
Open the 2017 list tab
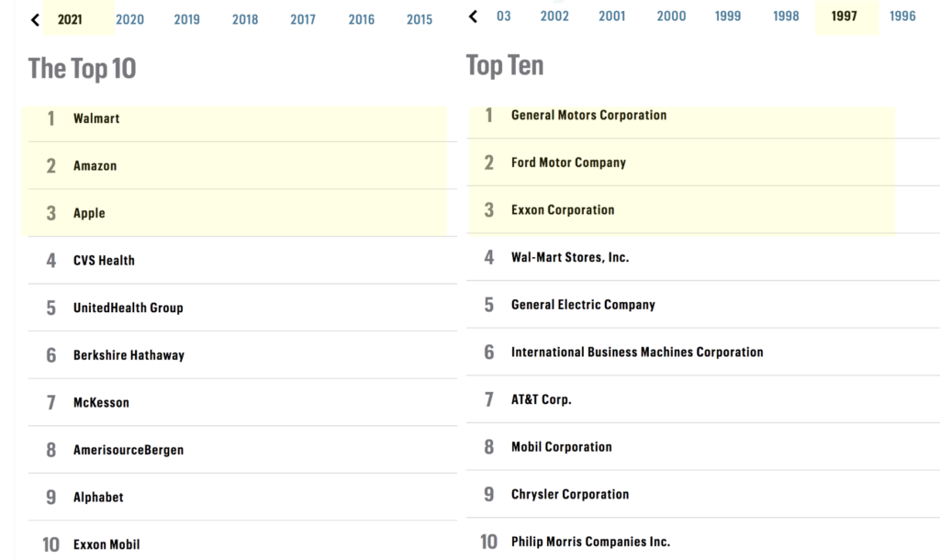point(303,19)
